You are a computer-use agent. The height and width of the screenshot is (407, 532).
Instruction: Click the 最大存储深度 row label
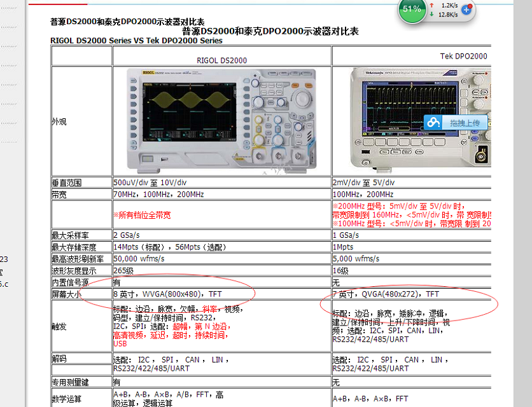pyautogui.click(x=74, y=247)
